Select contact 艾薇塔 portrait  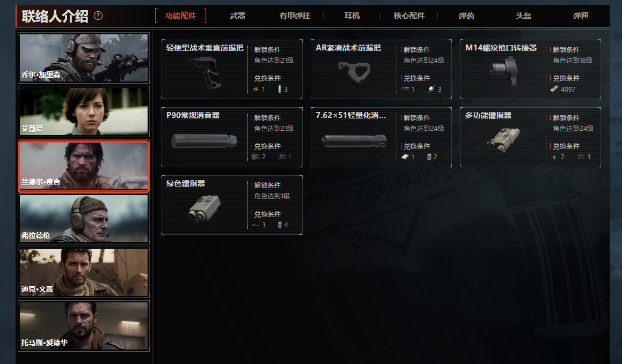point(84,112)
